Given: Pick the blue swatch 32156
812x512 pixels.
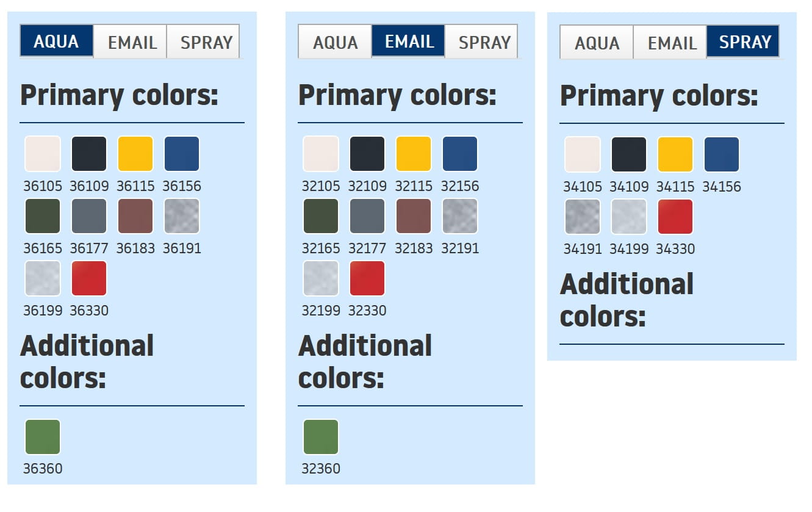Looking at the screenshot, I should coord(460,154).
